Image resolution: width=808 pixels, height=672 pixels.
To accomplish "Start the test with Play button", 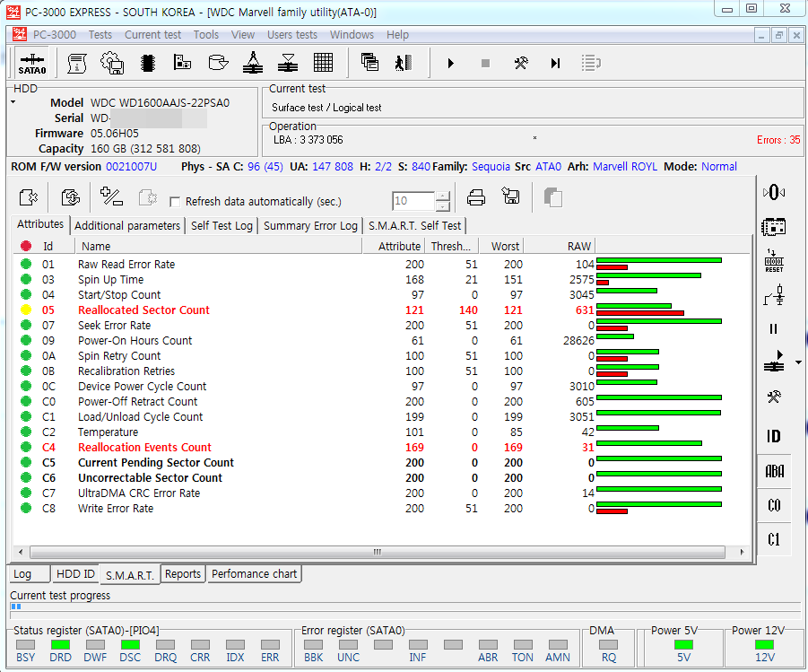I will [451, 63].
